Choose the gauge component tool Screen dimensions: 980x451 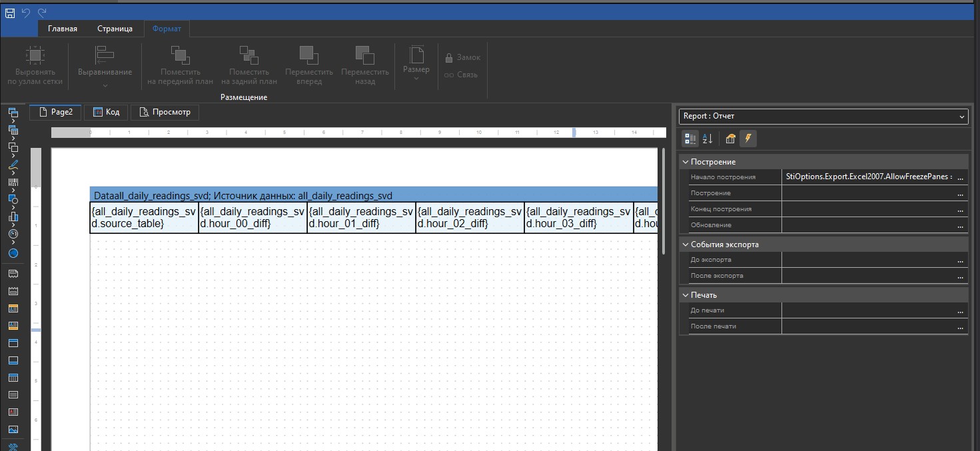13,234
